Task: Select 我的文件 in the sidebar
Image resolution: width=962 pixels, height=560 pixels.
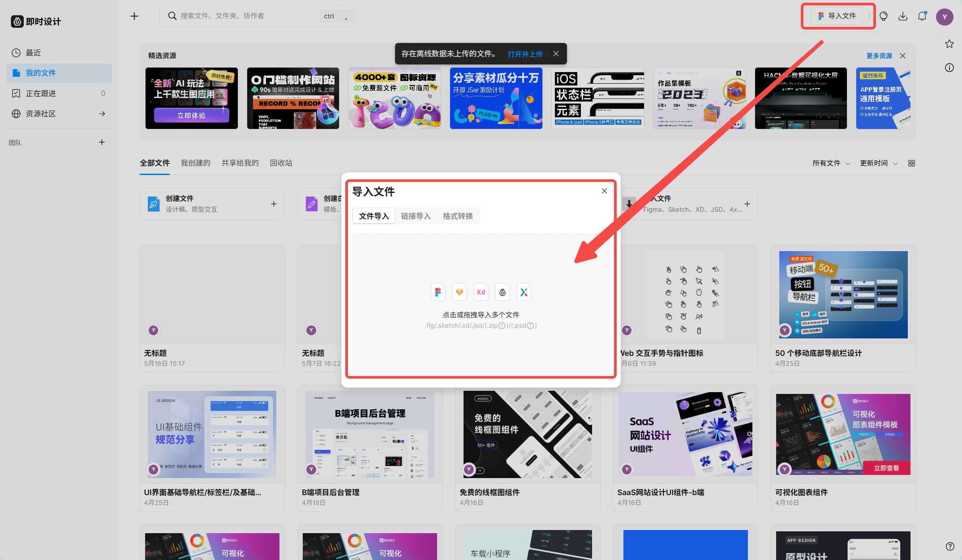Action: (x=59, y=73)
